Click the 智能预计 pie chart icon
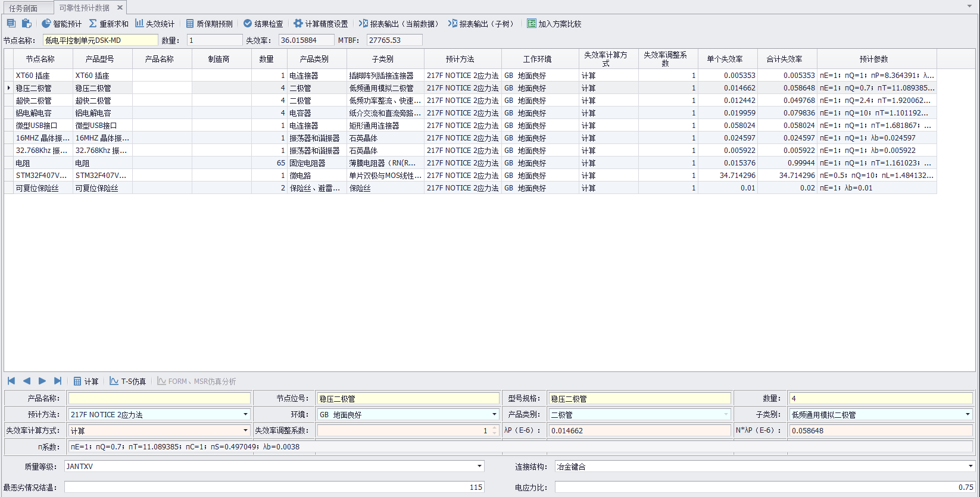 tap(46, 24)
